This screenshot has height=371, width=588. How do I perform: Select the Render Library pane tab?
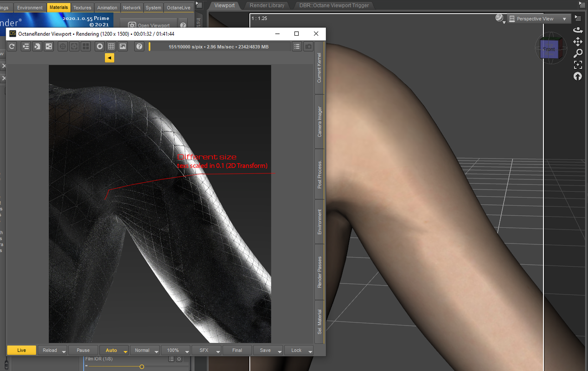point(267,6)
